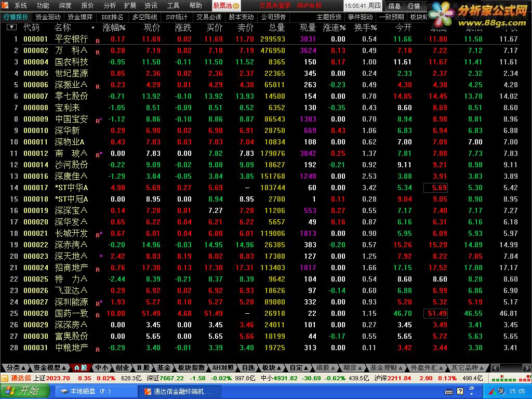
Task: Click the column header ▼ selector box
Action: [11, 27]
